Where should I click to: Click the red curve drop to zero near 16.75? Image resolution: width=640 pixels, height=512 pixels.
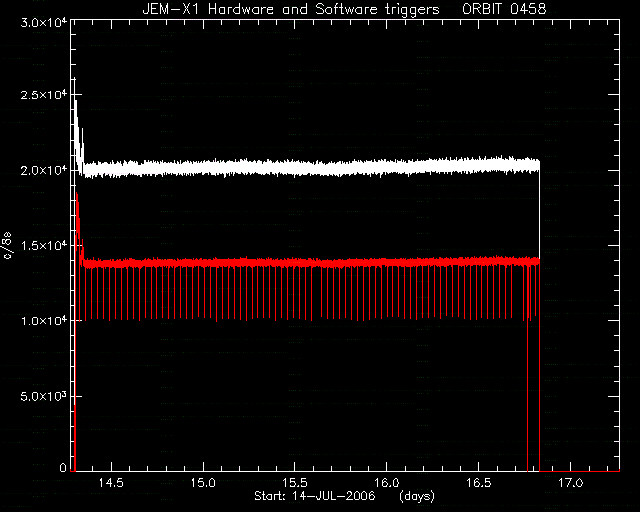[x=527, y=392]
